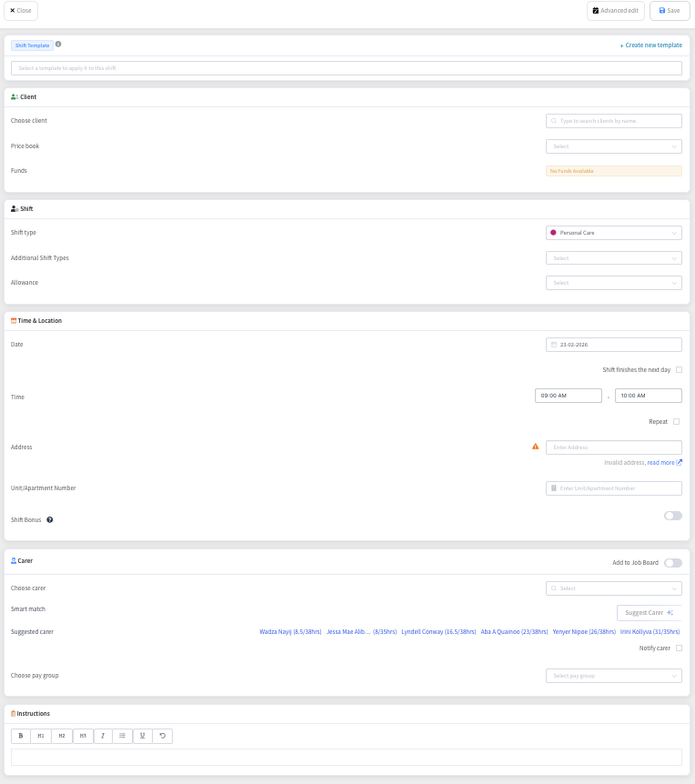This screenshot has width=695, height=784.
Task: Turn on Add to Job Board toggle
Action: click(x=672, y=563)
